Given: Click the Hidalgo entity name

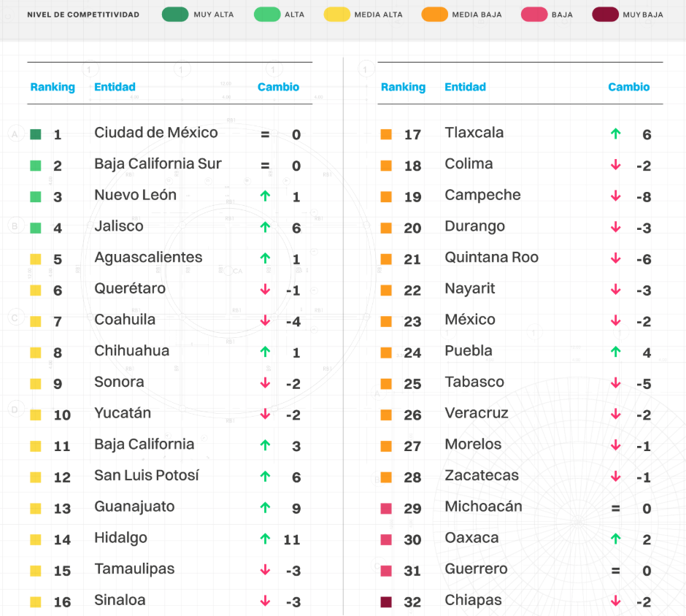Looking at the screenshot, I should coord(120,538).
